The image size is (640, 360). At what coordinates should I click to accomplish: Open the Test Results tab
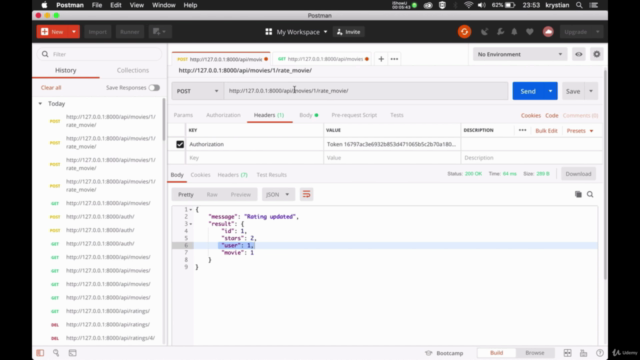[x=271, y=175]
